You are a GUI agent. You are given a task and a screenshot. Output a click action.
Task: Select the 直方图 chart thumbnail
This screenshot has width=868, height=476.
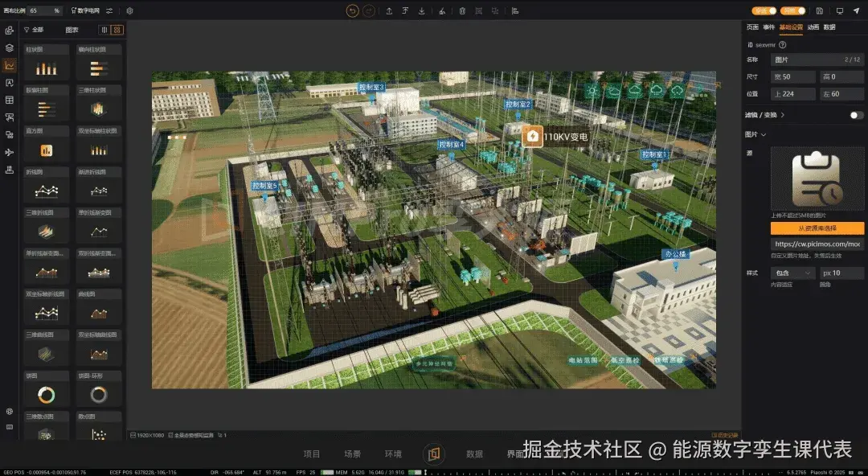pyautogui.click(x=47, y=145)
